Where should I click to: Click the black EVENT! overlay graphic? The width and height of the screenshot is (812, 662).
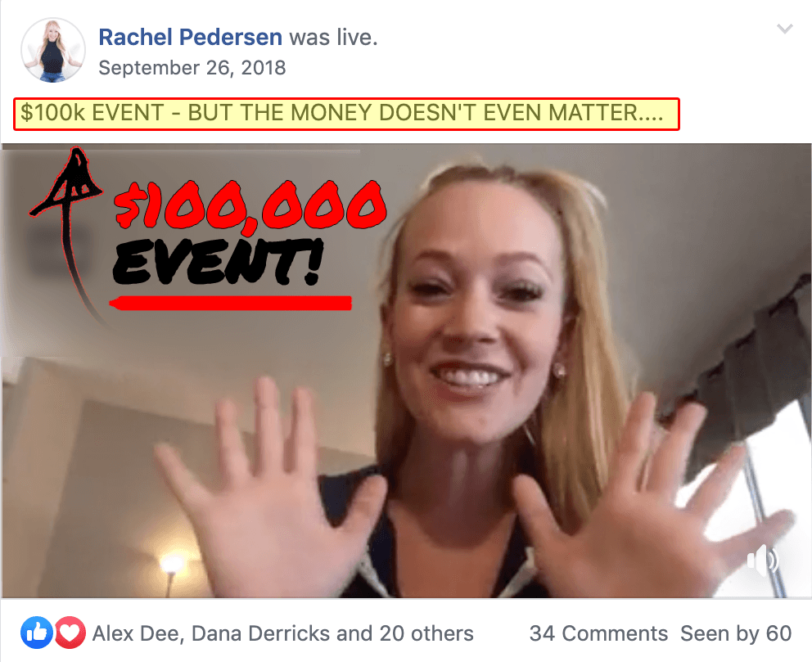click(x=218, y=262)
